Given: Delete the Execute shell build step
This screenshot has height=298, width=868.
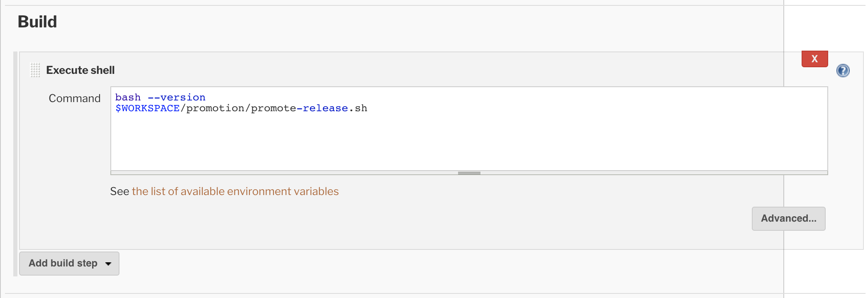Looking at the screenshot, I should [x=814, y=59].
